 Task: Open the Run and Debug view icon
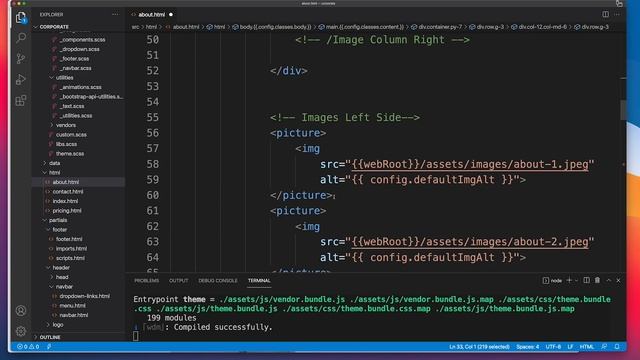[x=21, y=79]
